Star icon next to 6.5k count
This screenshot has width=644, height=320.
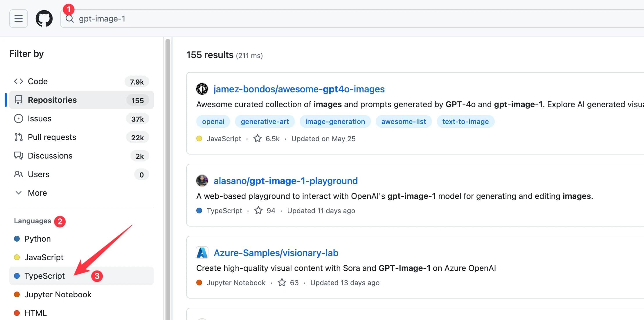coord(258,139)
